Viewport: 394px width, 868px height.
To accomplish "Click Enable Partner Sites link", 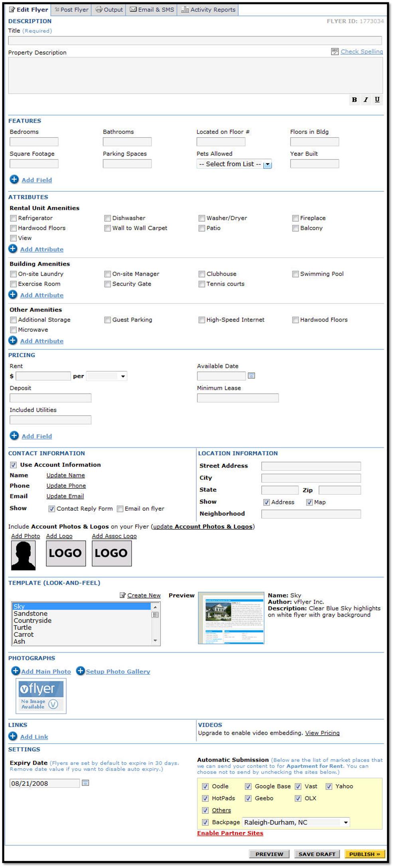I will pos(230,833).
